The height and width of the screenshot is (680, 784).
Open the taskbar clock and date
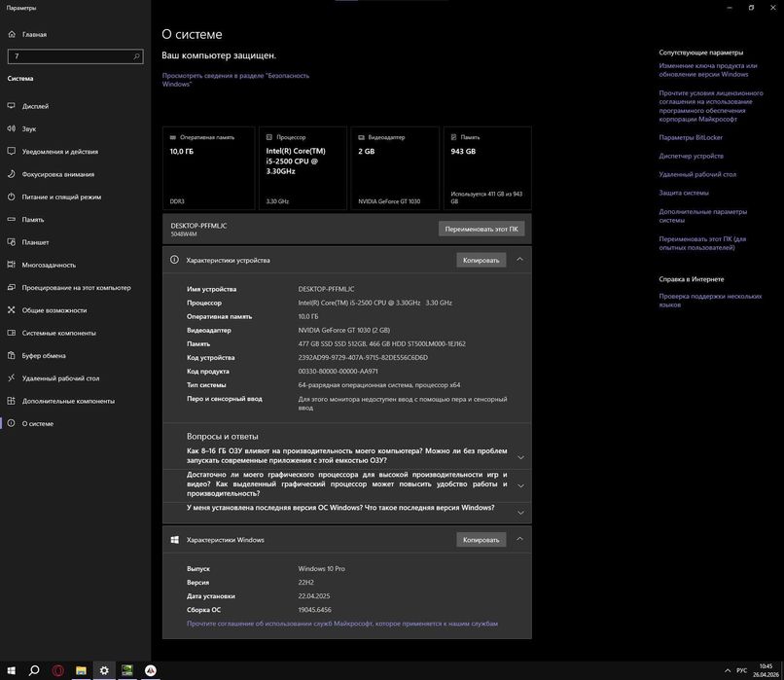point(766,670)
